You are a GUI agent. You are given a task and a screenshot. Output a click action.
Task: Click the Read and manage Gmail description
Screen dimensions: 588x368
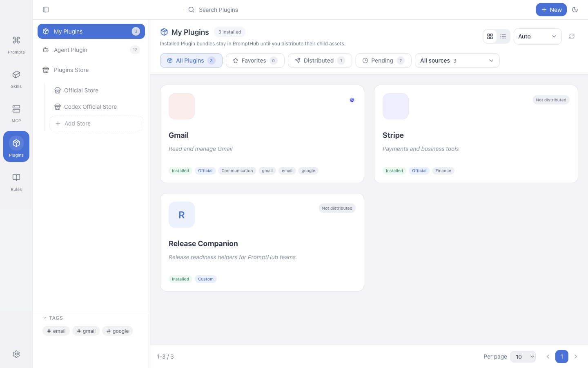point(200,149)
